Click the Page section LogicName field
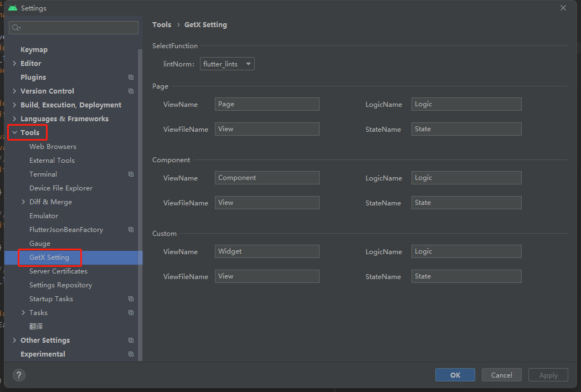Viewport: 581px width, 392px height. pyautogui.click(x=466, y=104)
